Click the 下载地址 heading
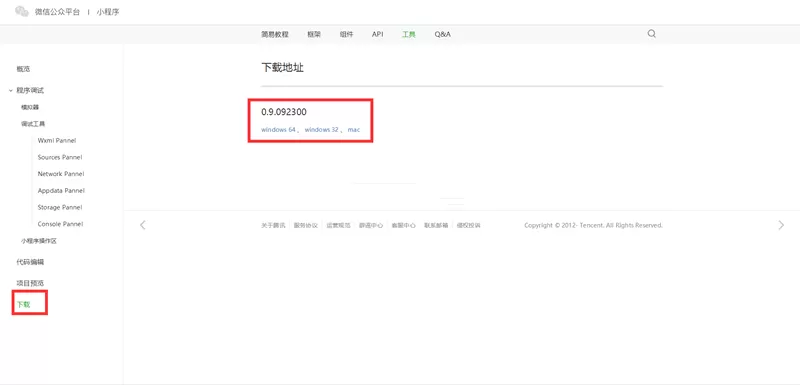 pos(283,67)
